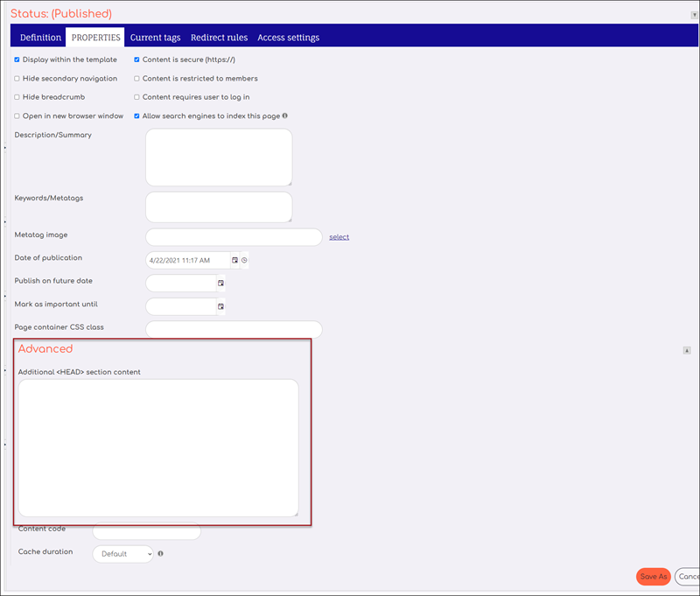
Task: Focus the Description/Summary text area
Action: tap(219, 158)
